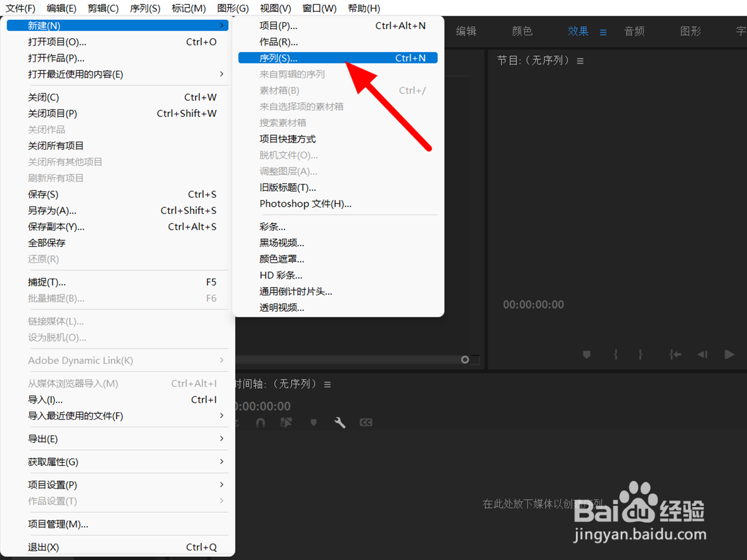Click the Mark Out brace icon
The width and height of the screenshot is (747, 560).
pyautogui.click(x=641, y=354)
